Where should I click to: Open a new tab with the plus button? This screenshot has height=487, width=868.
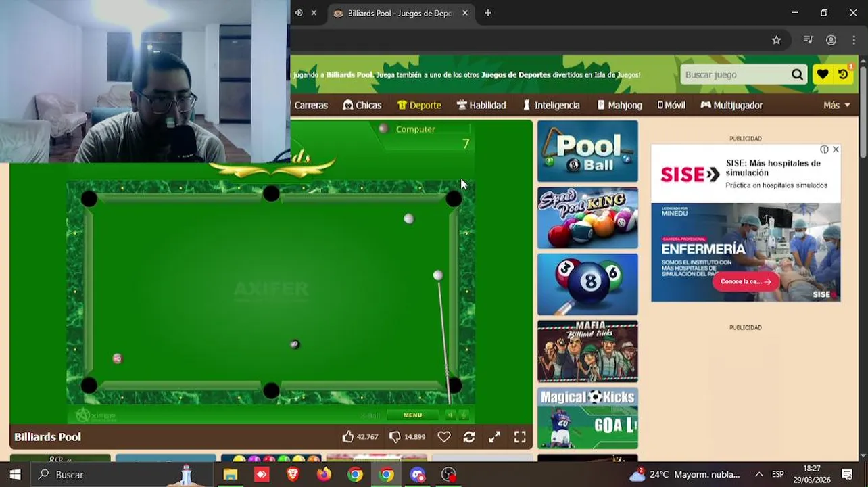[488, 13]
